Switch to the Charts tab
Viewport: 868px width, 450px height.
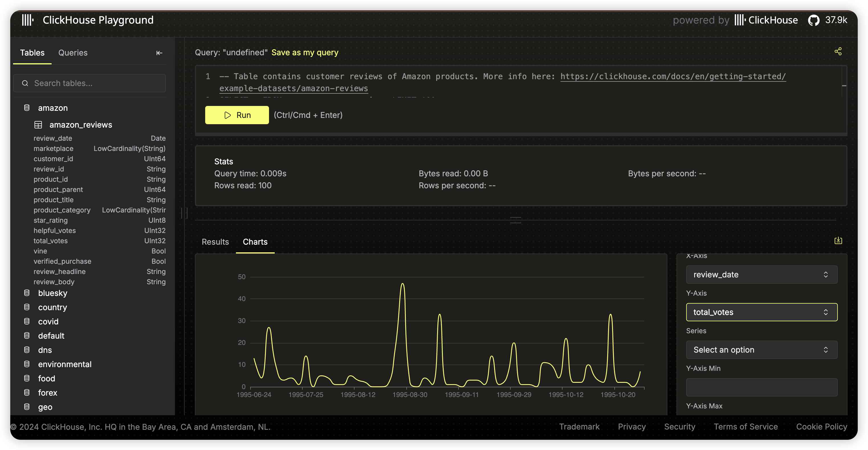pyautogui.click(x=255, y=242)
